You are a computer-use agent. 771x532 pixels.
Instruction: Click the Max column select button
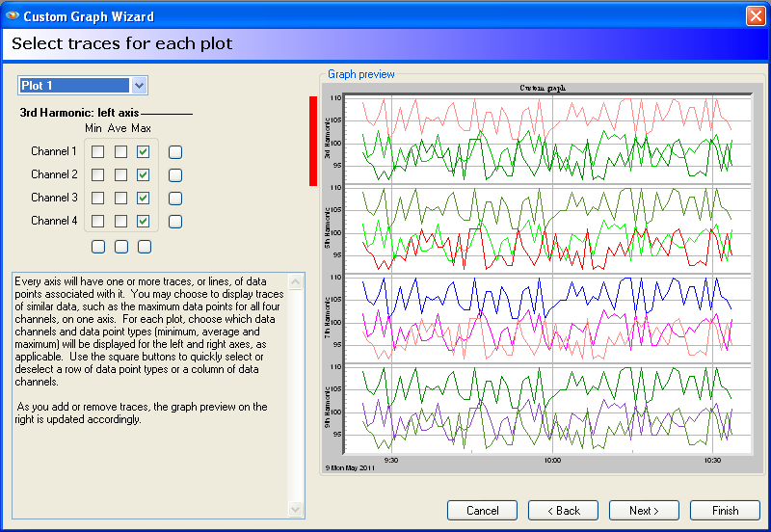coord(145,247)
